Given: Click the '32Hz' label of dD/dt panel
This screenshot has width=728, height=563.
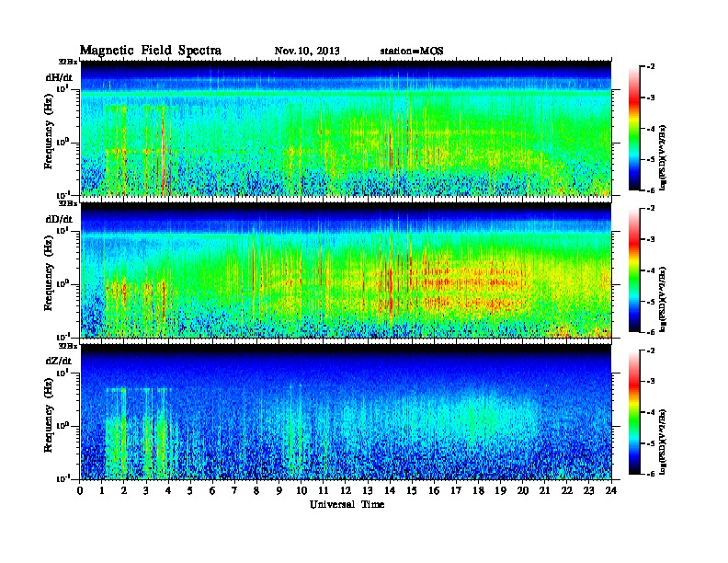Looking at the screenshot, I should [x=68, y=203].
